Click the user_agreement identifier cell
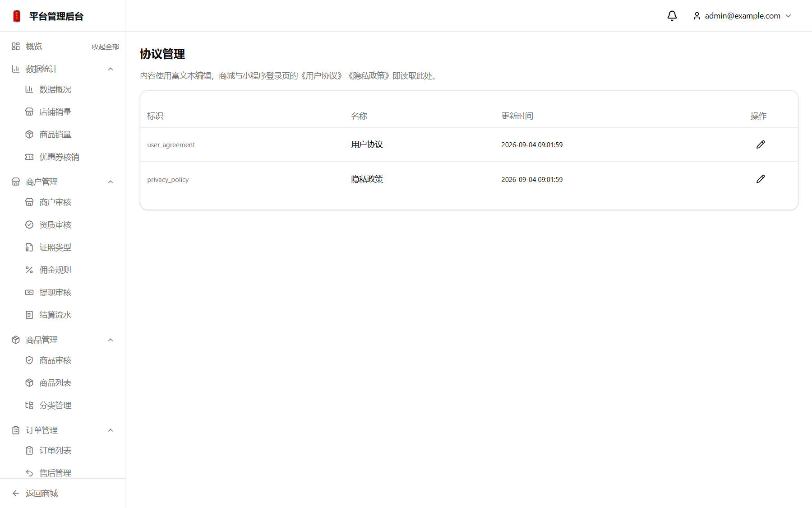 [x=171, y=144]
